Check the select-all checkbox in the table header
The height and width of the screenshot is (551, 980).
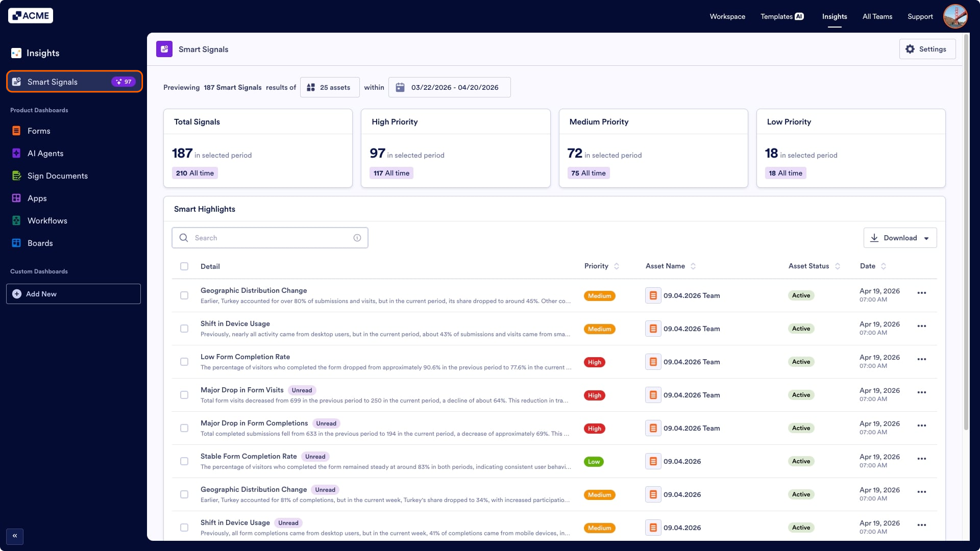184,266
